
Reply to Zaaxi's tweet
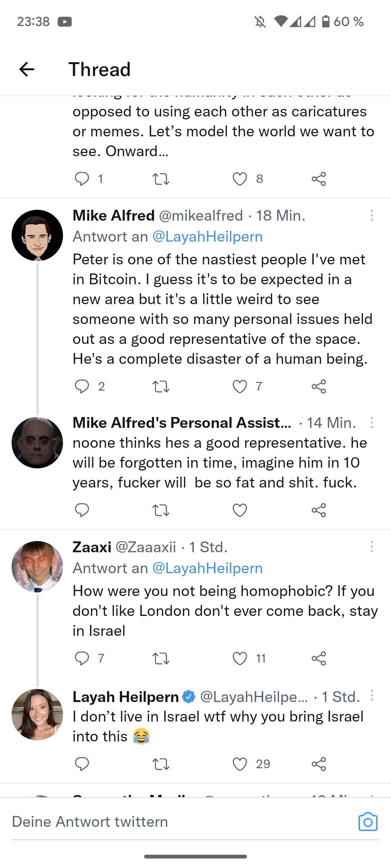click(82, 658)
